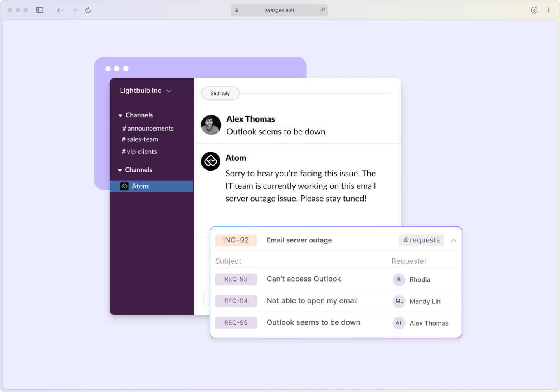The width and height of the screenshot is (560, 392).
Task: Click the AT avatar beside REQ-95
Action: click(x=399, y=323)
